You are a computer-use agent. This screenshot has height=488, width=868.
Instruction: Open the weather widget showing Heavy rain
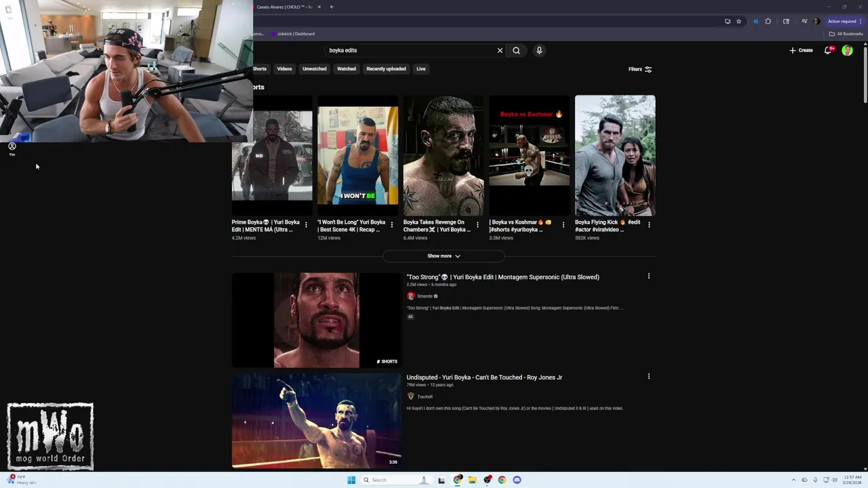tap(22, 479)
